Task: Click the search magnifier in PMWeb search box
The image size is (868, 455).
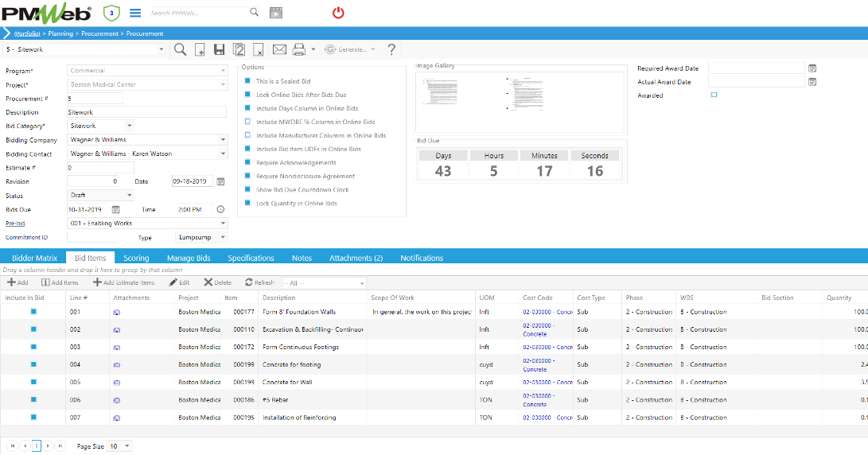Action: [x=254, y=12]
